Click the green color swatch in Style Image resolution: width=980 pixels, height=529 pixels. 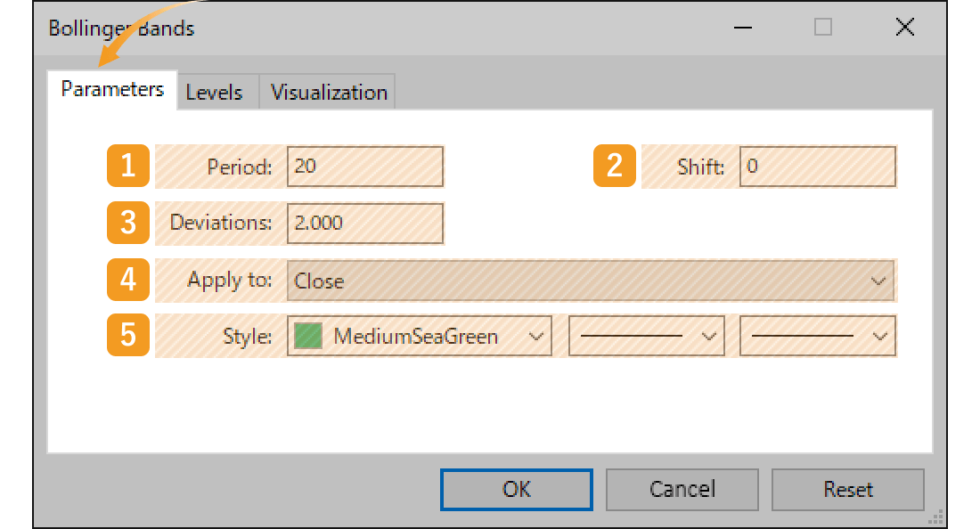pos(307,336)
